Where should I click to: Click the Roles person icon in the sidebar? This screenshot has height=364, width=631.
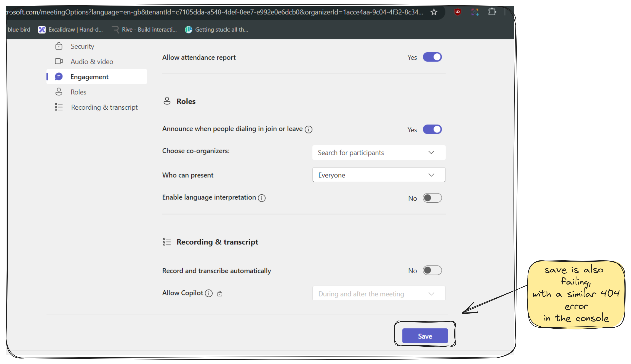tap(59, 92)
